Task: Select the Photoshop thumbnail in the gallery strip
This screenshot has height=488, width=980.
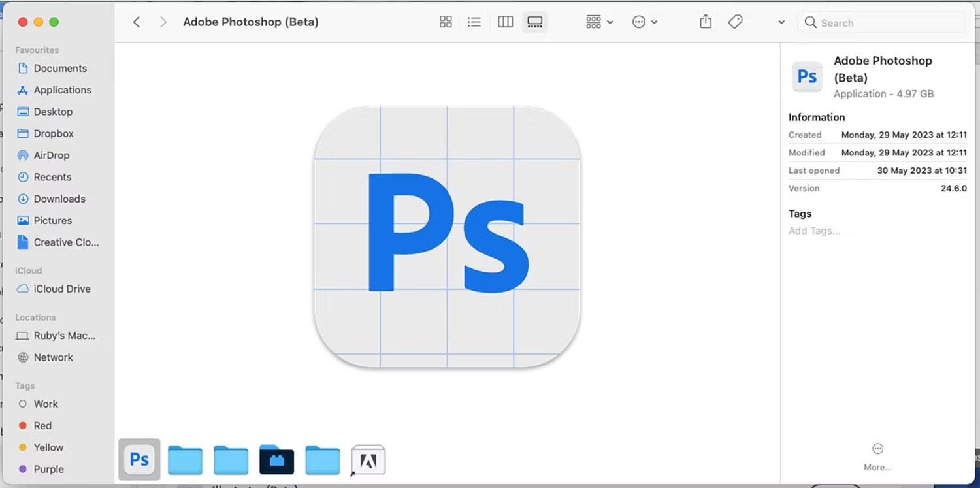Action: point(139,459)
